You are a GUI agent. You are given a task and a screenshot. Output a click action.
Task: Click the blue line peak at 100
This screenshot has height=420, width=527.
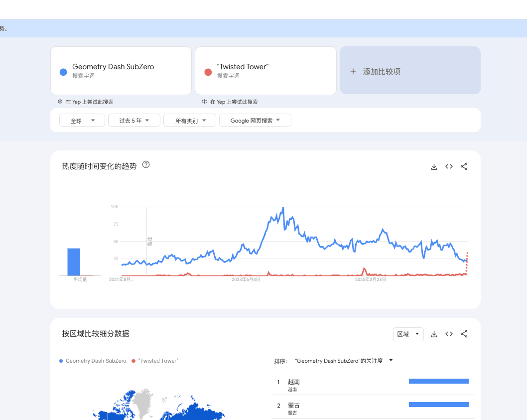[x=283, y=208]
